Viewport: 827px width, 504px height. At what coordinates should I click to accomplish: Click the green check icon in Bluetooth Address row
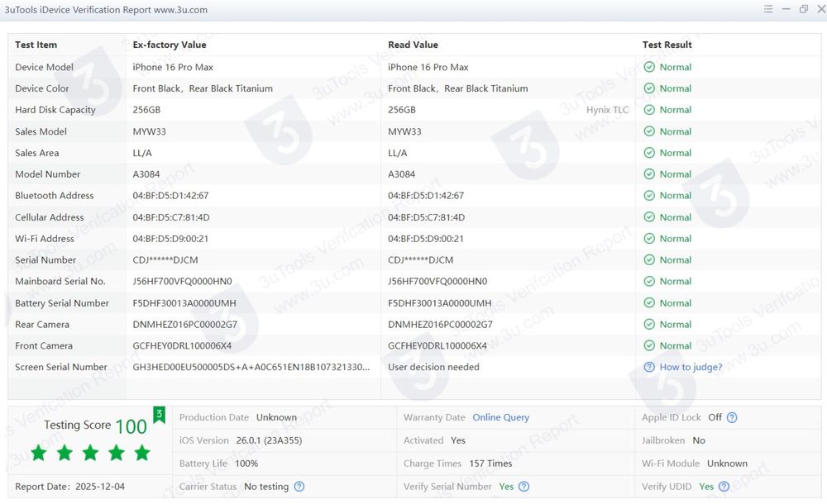tap(649, 196)
